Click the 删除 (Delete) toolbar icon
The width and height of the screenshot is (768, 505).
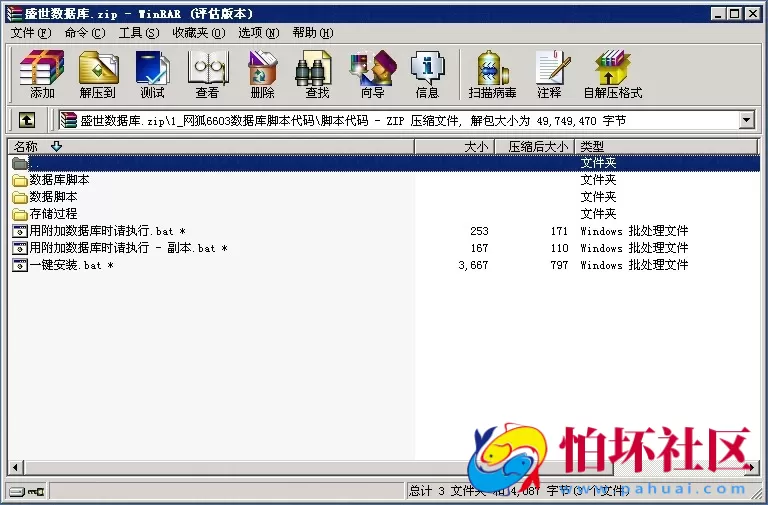coord(263,73)
